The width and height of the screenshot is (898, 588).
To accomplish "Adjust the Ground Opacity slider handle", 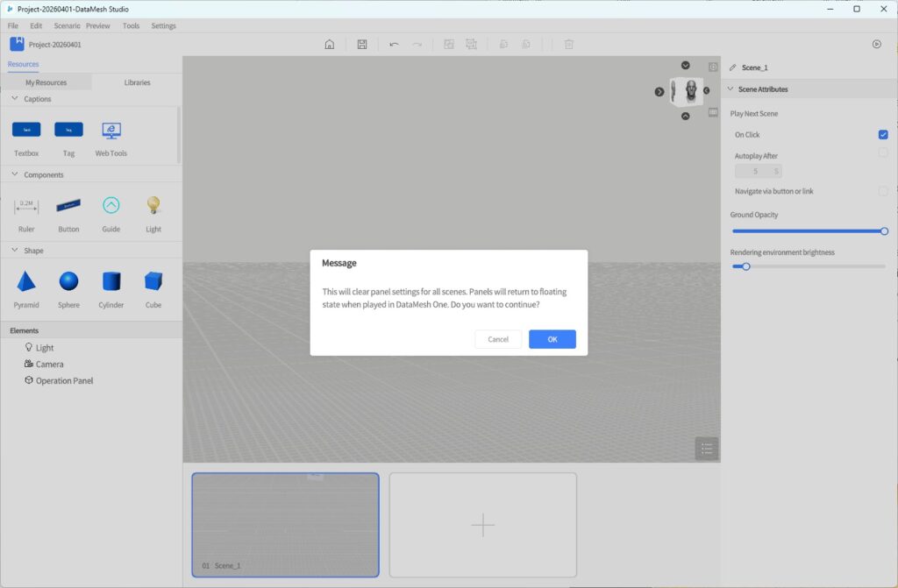I will (x=884, y=231).
